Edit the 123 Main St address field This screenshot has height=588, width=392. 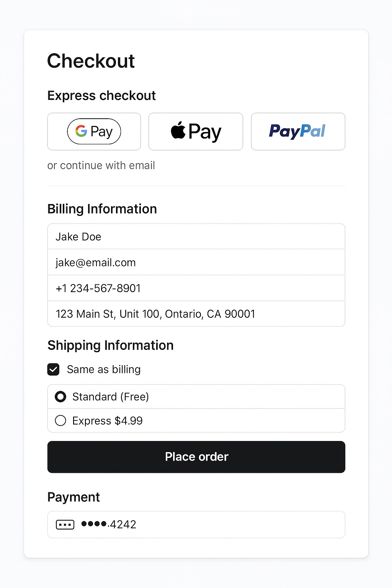point(196,314)
